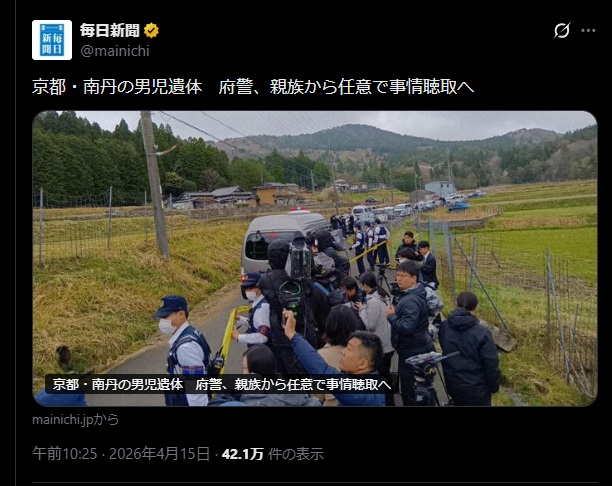Open the three-dot more options menu
This screenshot has width=612, height=486.
pyautogui.click(x=588, y=30)
